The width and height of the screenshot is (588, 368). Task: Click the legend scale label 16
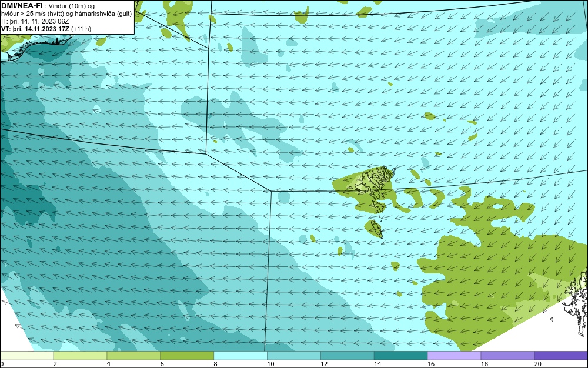431,364
